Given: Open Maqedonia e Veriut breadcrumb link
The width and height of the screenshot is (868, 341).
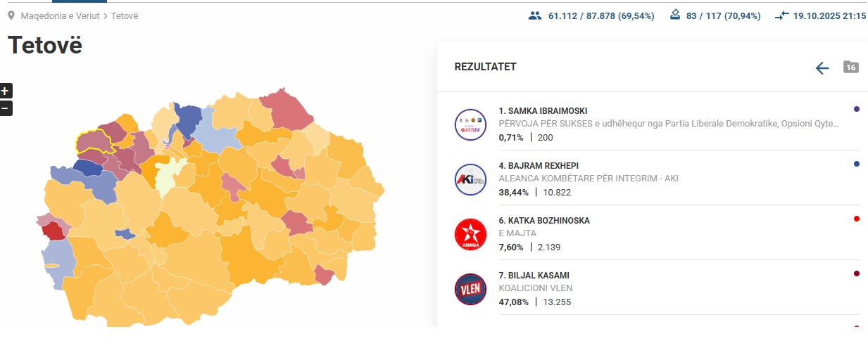Looking at the screenshot, I should coord(61,15).
